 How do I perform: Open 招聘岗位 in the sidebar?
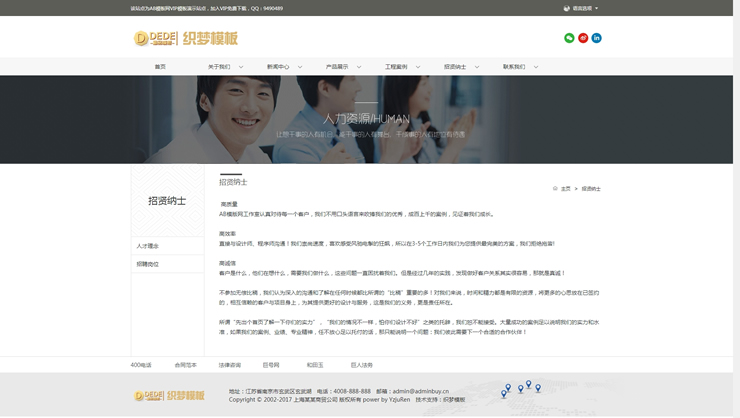click(148, 264)
